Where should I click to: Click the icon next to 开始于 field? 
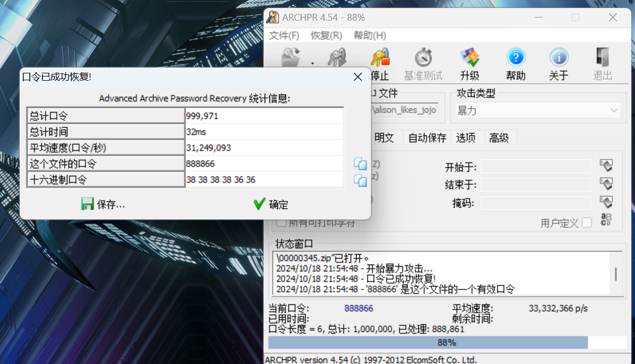point(606,165)
